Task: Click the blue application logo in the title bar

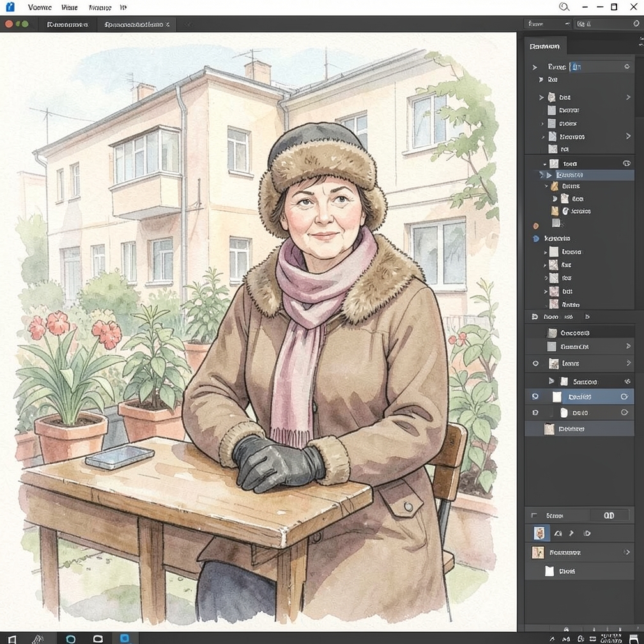Action: (x=10, y=7)
